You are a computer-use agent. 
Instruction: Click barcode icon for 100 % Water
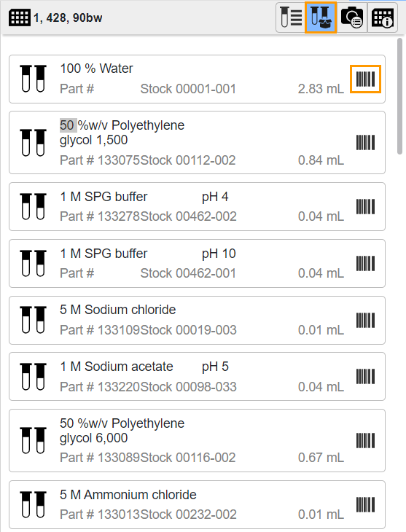point(366,79)
